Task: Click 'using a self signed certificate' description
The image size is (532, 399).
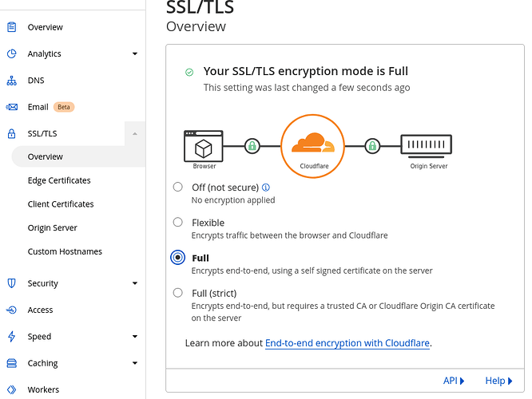Action: pyautogui.click(x=312, y=271)
